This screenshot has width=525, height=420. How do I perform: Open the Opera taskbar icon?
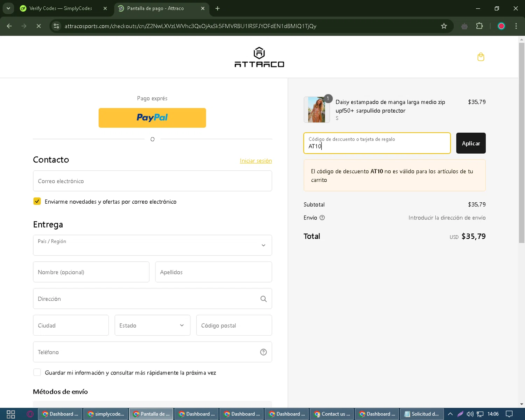coord(30,414)
